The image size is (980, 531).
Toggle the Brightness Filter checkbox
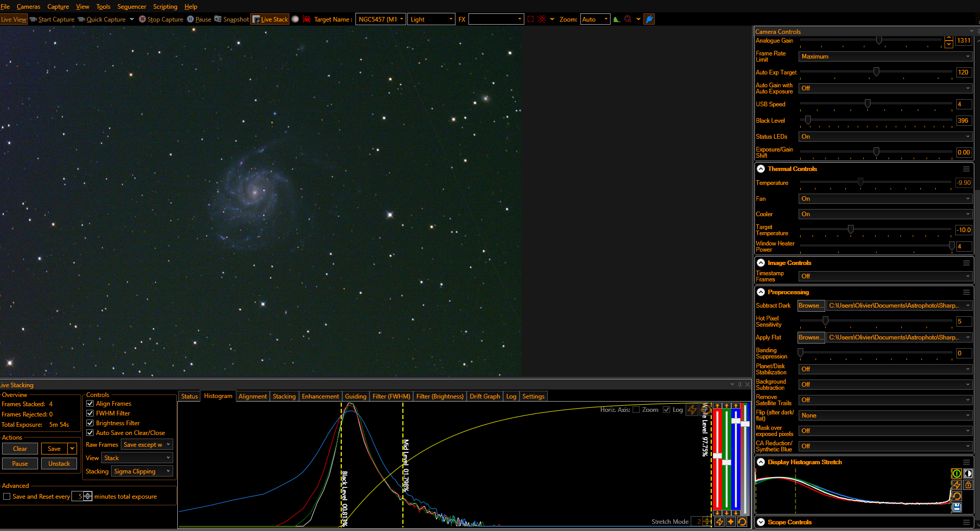pos(90,423)
